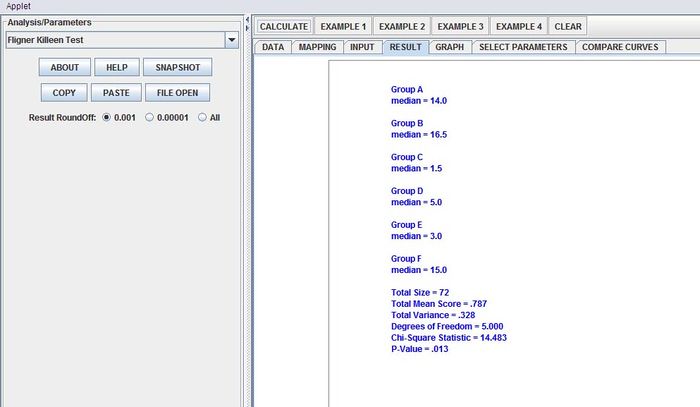Open the Fligner Killeen Test dropdown
Viewport: 700px width, 407px height.
click(231, 40)
